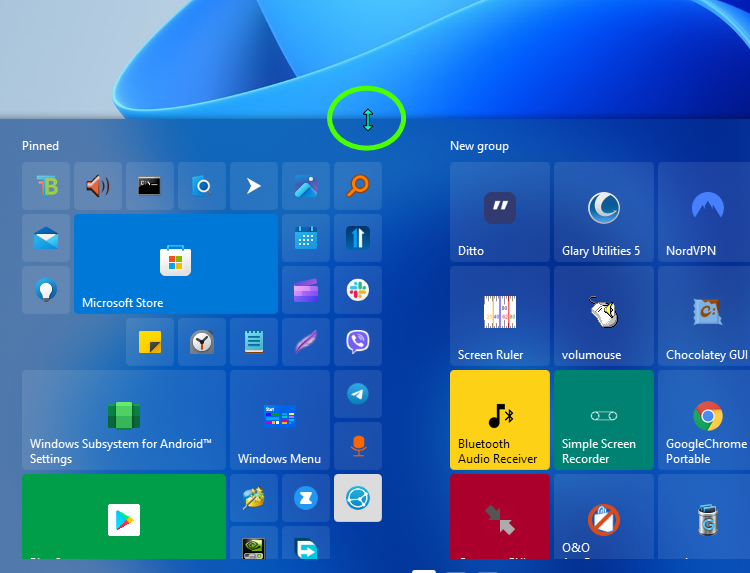Open the GoogleChrome Portable tile
Screen dimensions: 750x573
704,420
